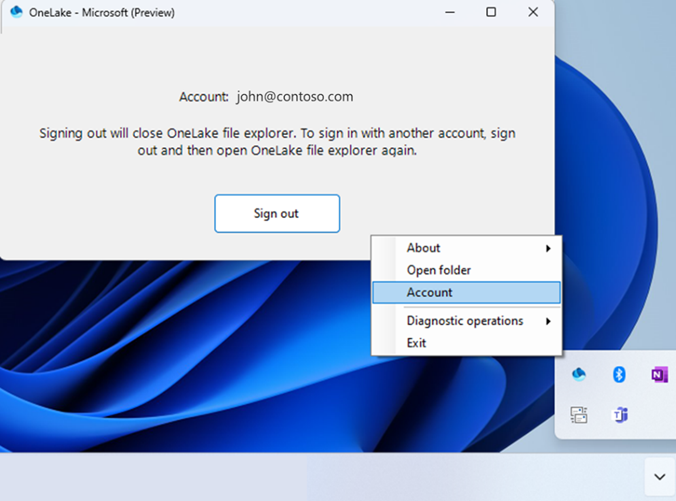Select Account in the context menu
This screenshot has width=676, height=501.
(466, 293)
